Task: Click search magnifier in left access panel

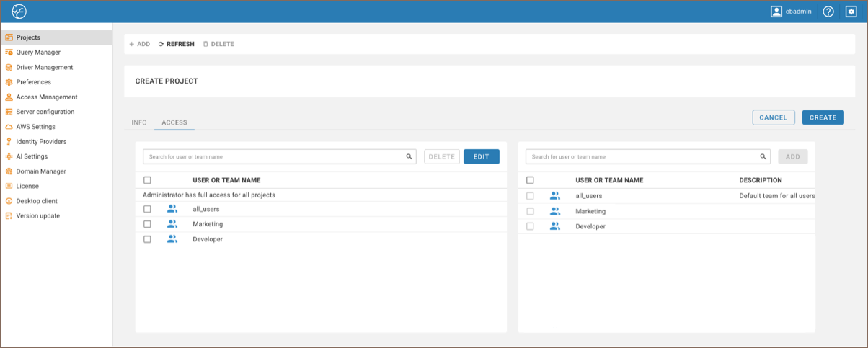Action: coord(409,156)
